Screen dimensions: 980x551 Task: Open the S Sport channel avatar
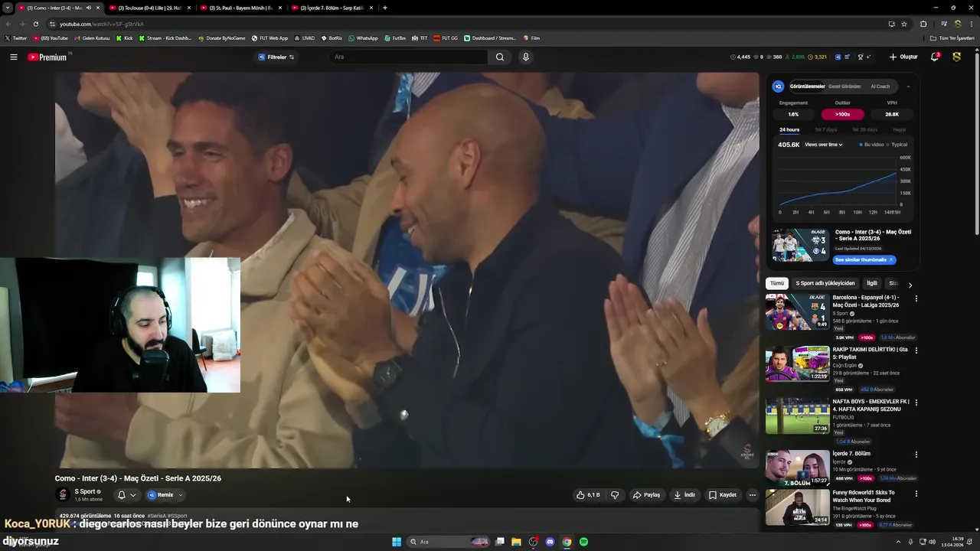click(63, 494)
